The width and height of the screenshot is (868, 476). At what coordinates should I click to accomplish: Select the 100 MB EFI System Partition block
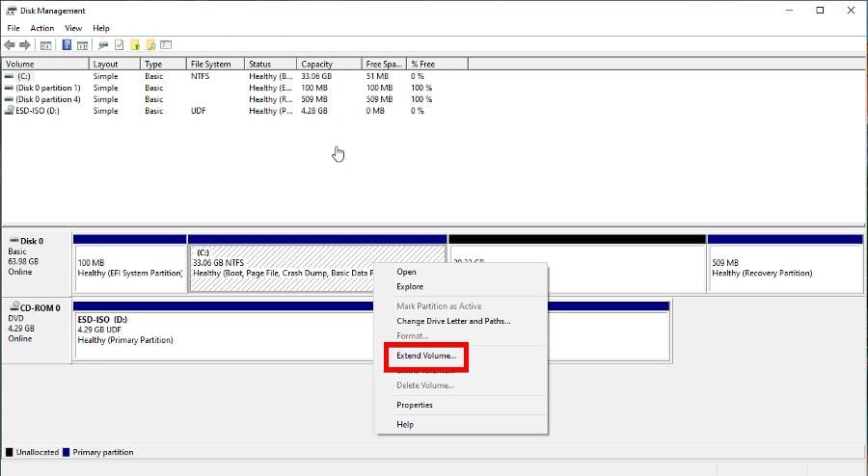click(129, 264)
